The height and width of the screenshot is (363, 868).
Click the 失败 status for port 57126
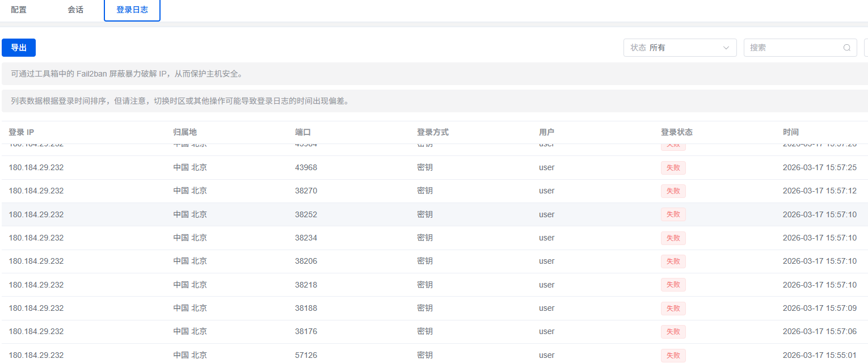[x=673, y=355]
